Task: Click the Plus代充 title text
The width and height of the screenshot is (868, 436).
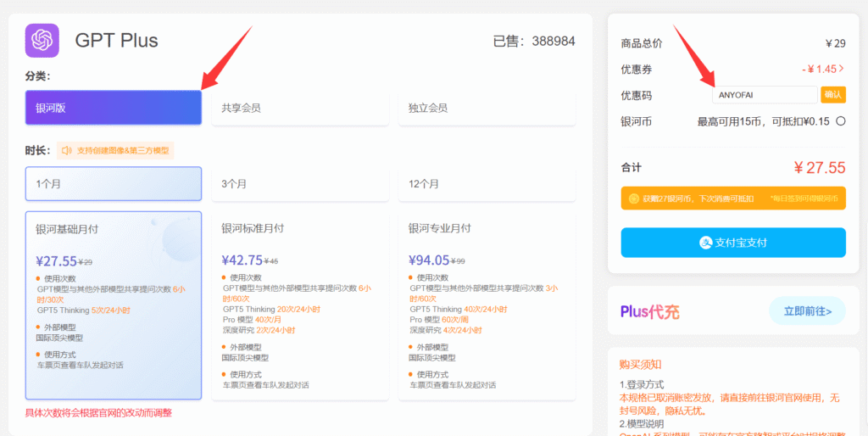Action: point(650,312)
